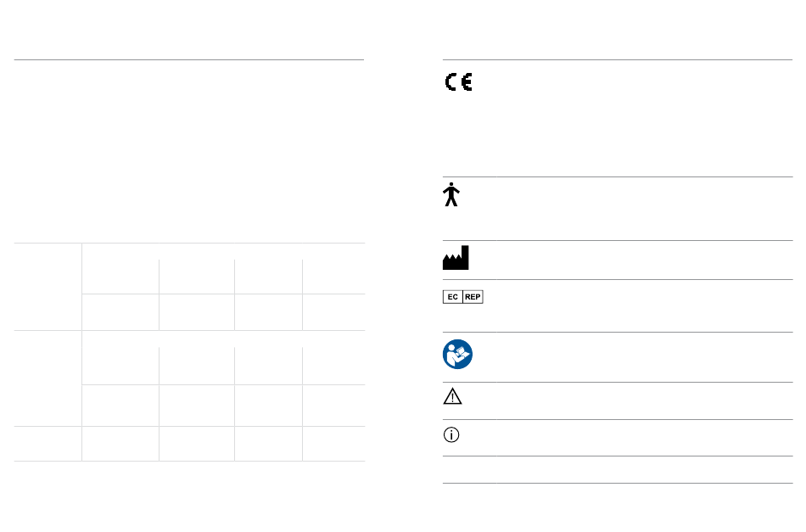The width and height of the screenshot is (806, 532).
Task: Click the description area beside the factory symbol
Action: coord(645,260)
